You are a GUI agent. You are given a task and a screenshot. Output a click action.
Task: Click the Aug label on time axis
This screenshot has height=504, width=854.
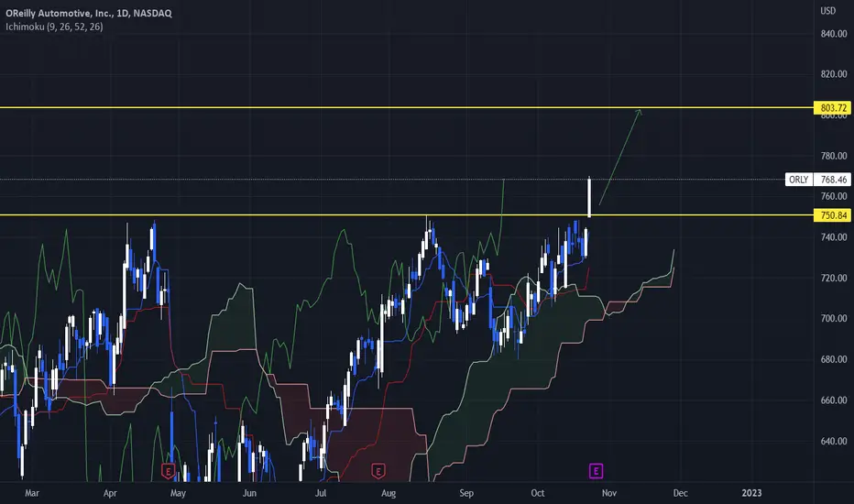point(389,493)
